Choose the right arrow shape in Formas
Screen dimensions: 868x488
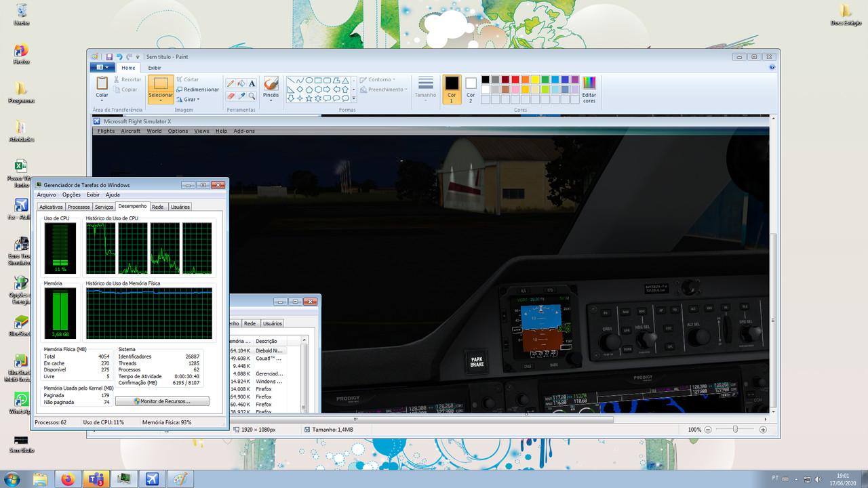[x=327, y=89]
